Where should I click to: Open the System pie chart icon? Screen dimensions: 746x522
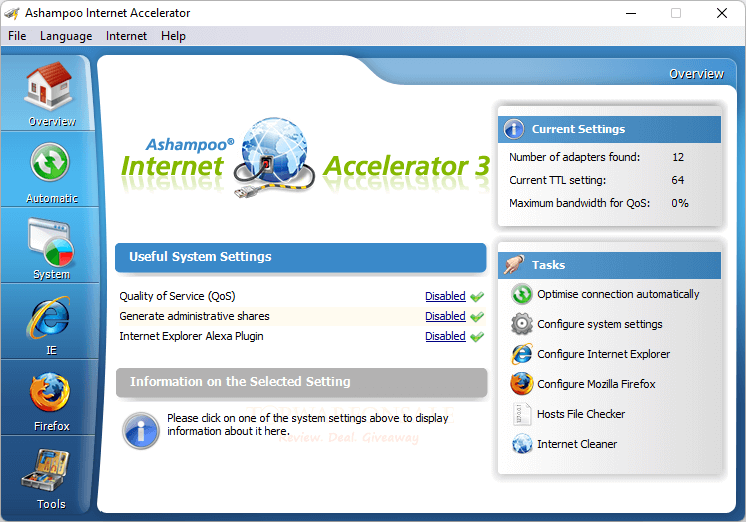(x=51, y=242)
